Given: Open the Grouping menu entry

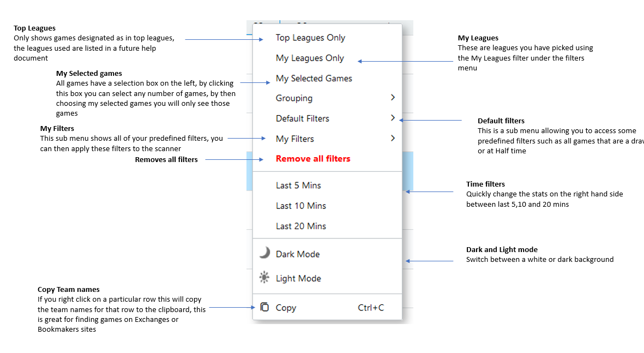Looking at the screenshot, I should 294,98.
